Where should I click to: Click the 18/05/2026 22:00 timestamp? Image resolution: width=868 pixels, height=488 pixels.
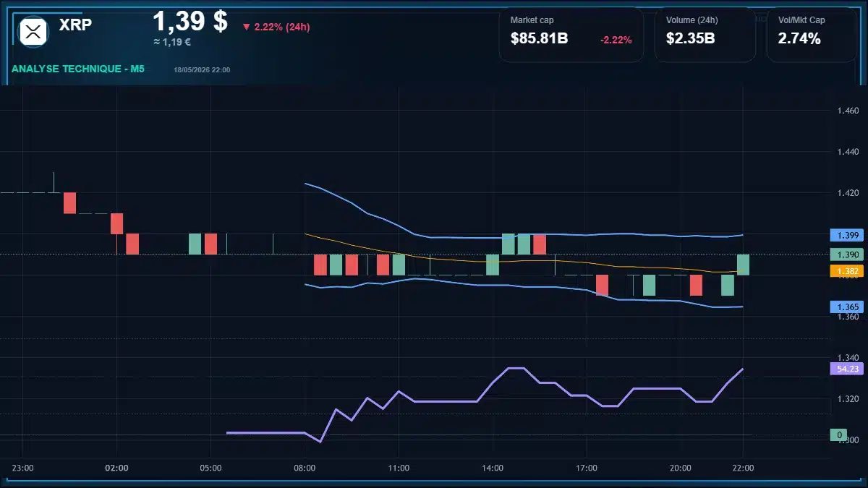[202, 69]
